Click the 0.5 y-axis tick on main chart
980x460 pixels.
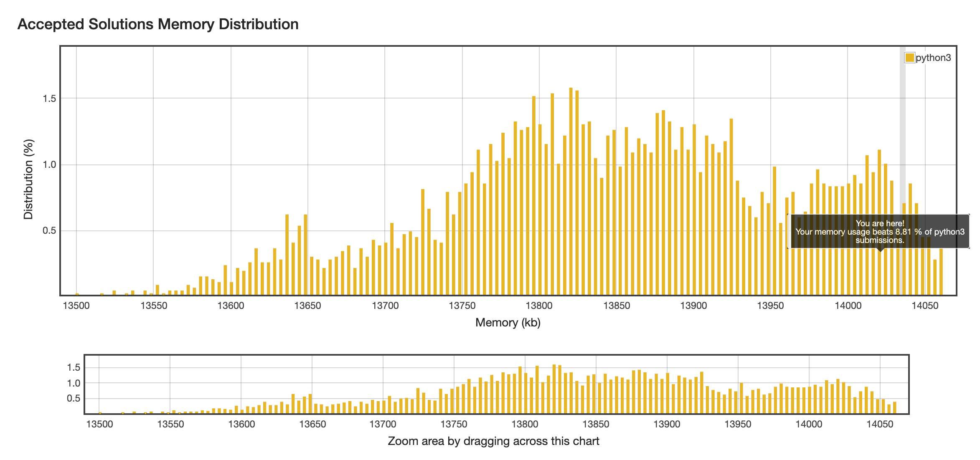coord(49,231)
